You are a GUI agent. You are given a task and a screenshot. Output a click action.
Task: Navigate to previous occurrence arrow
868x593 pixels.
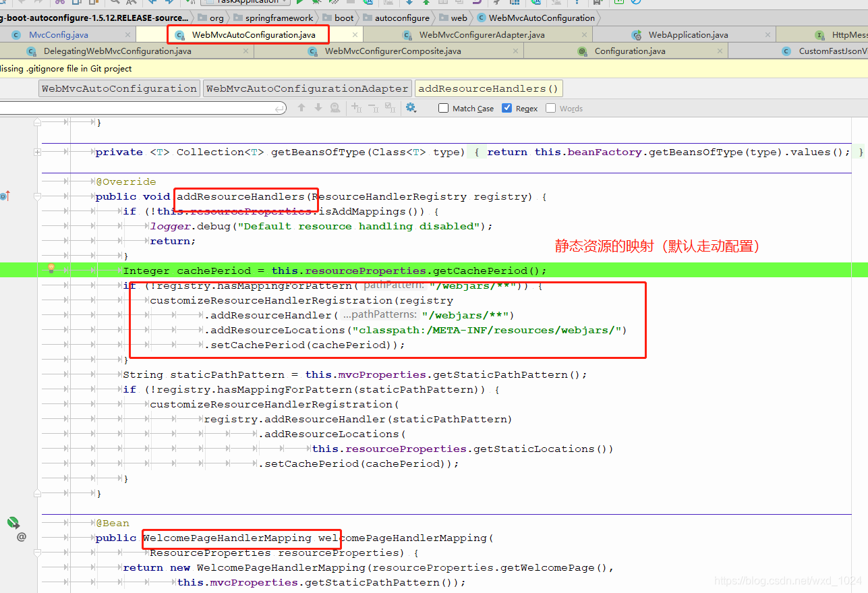[x=301, y=107]
